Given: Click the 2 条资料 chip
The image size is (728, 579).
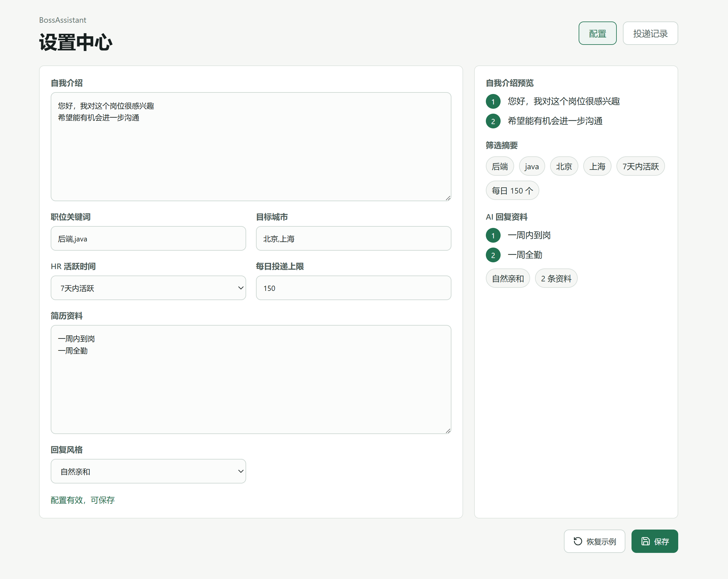Looking at the screenshot, I should 556,278.
